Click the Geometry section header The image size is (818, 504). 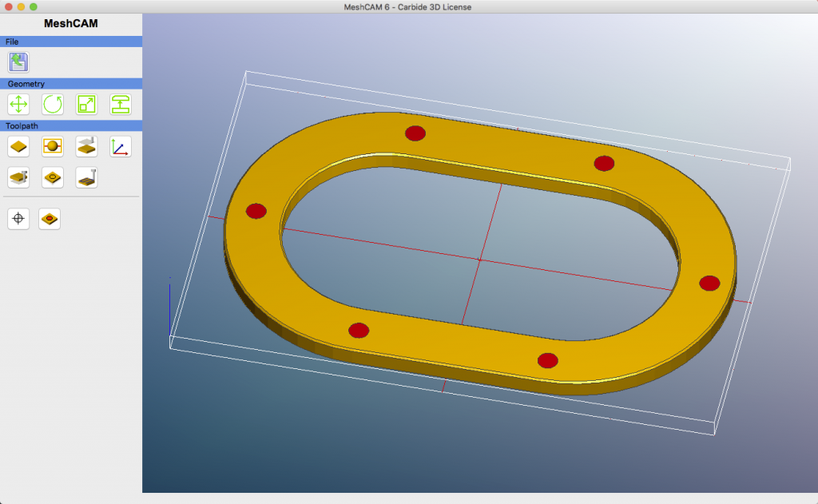[71, 84]
